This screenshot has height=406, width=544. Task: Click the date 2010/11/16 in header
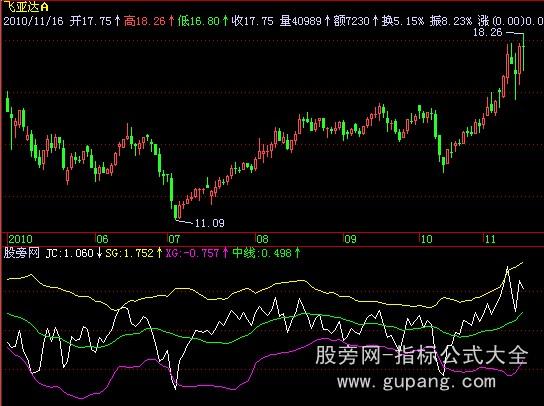click(34, 21)
